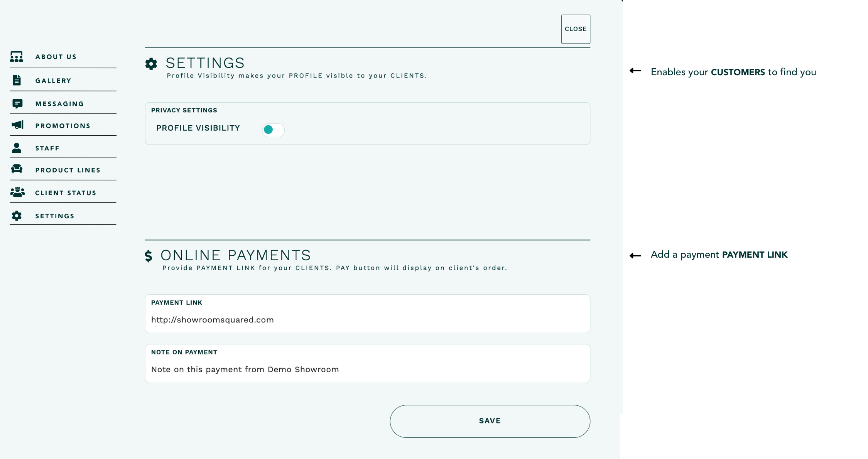Click the Product Lines sofa icon
The image size is (868, 459).
point(17,170)
